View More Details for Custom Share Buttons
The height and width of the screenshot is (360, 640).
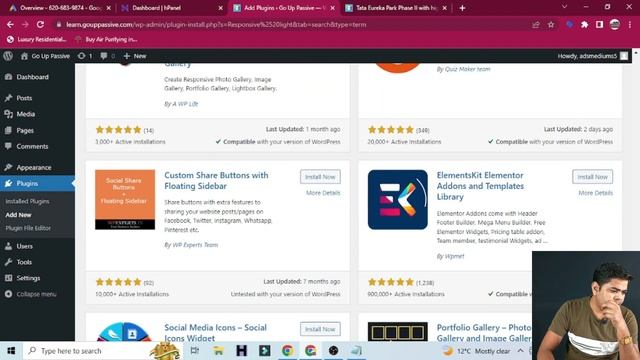(323, 193)
